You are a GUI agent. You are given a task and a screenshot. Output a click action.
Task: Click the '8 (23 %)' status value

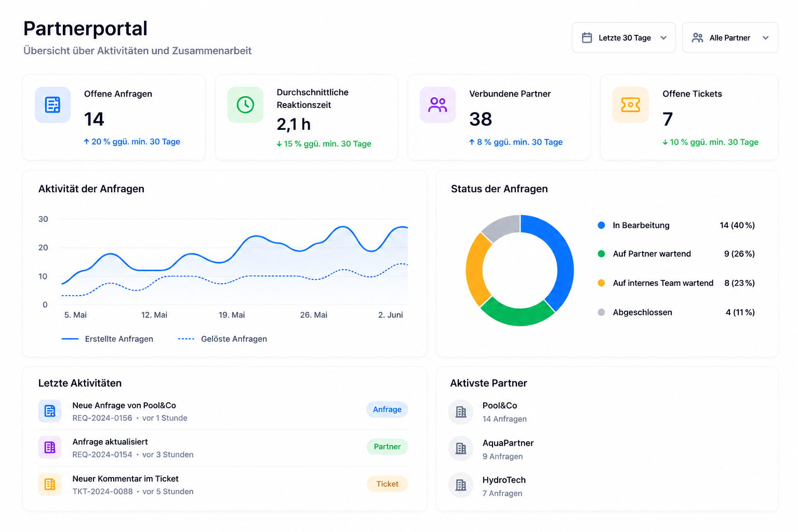coord(739,283)
